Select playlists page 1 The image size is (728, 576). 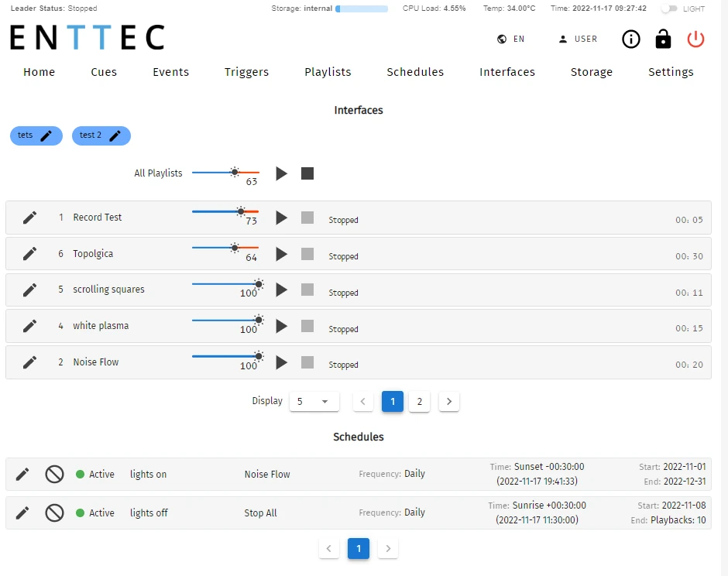click(x=393, y=402)
